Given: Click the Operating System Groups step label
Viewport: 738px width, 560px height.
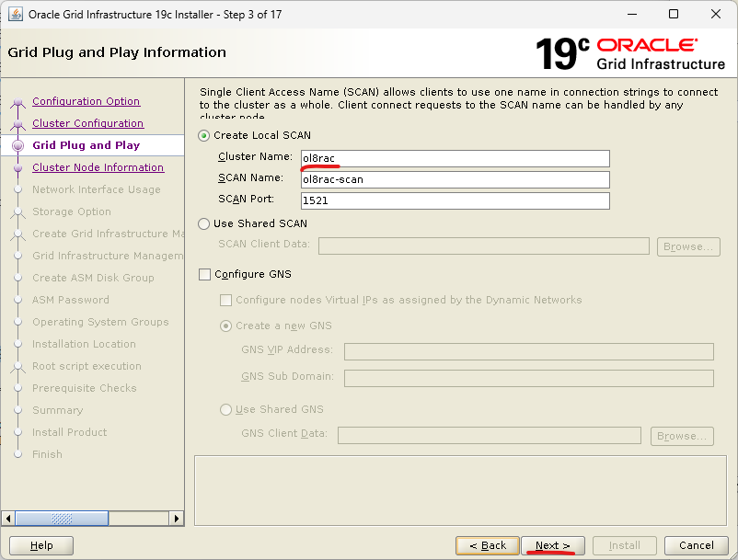Looking at the screenshot, I should tap(100, 322).
